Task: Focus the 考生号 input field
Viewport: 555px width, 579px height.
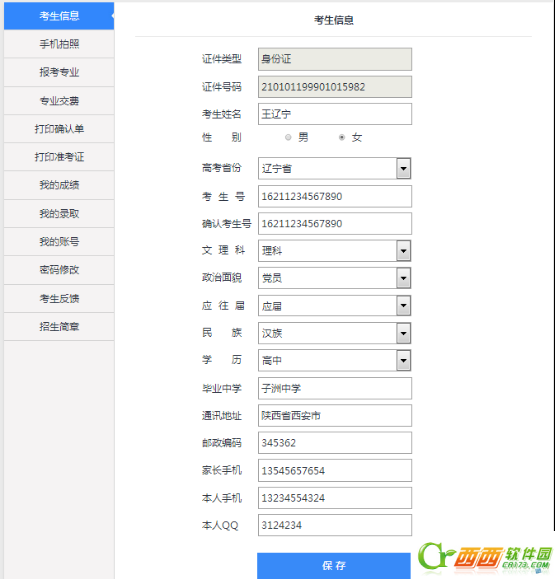Action: tap(335, 196)
